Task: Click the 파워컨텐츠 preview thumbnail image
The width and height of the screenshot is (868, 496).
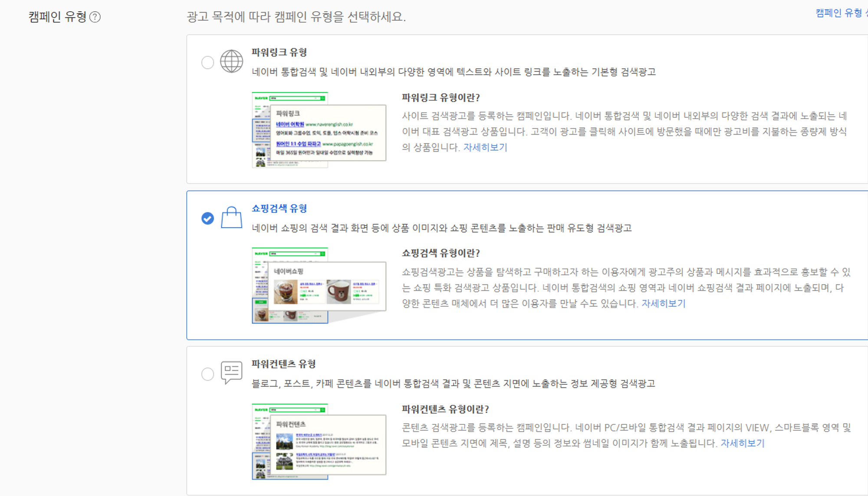Action: (319, 441)
